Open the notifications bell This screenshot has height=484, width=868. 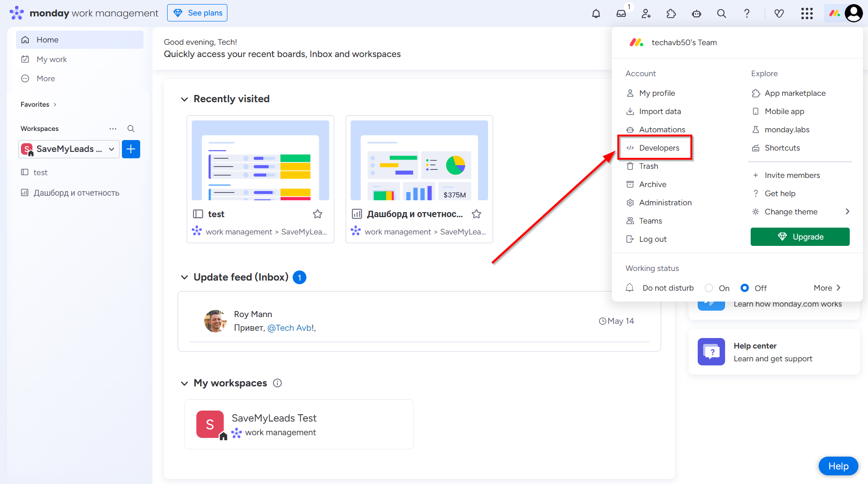(596, 13)
